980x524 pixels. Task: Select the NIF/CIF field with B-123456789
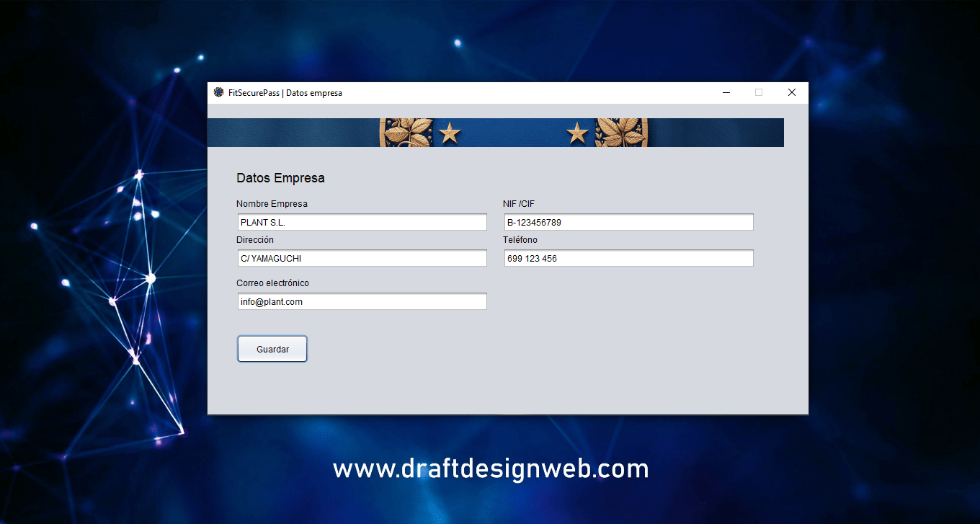tap(628, 222)
